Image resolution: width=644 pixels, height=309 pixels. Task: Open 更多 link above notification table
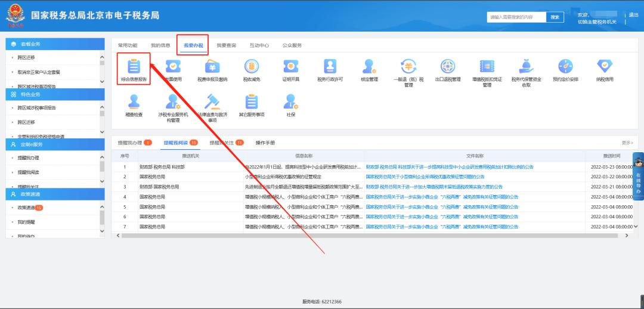[x=627, y=143]
